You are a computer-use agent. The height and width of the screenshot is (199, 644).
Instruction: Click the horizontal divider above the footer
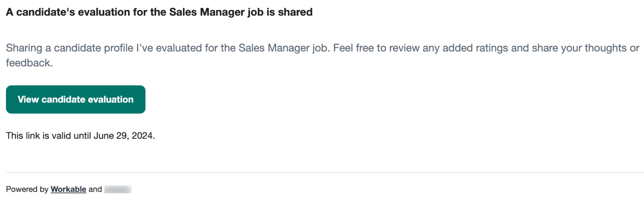(x=325, y=173)
